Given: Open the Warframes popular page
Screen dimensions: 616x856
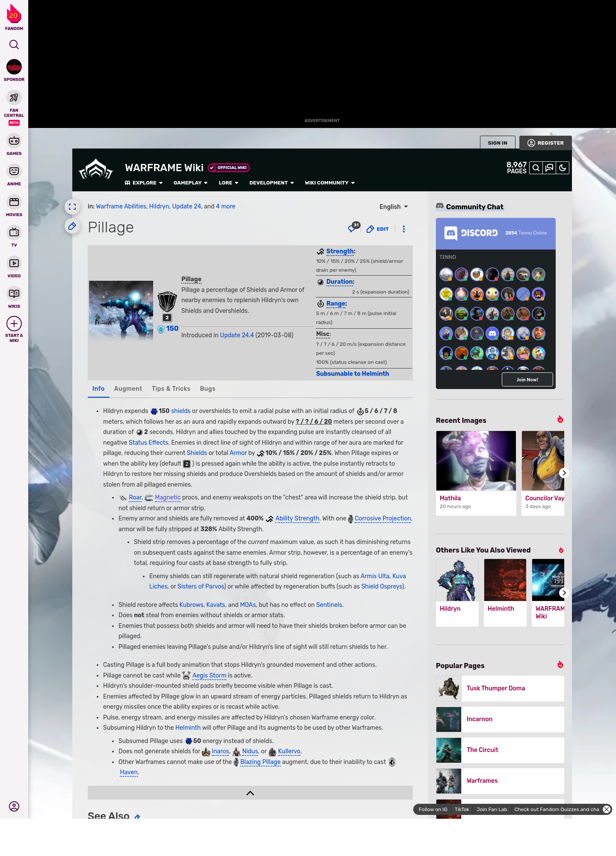Looking at the screenshot, I should (500, 781).
